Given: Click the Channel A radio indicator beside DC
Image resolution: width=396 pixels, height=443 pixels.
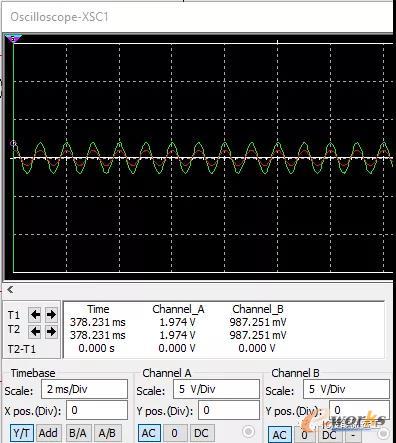Looking at the screenshot, I should (x=248, y=431).
